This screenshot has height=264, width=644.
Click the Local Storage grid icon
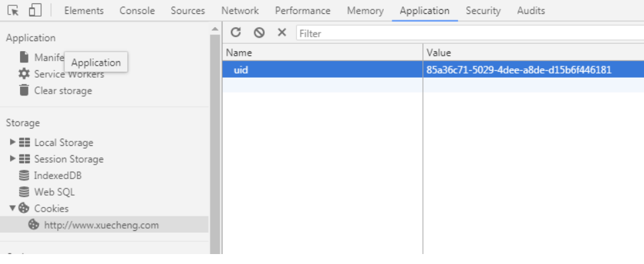[25, 143]
